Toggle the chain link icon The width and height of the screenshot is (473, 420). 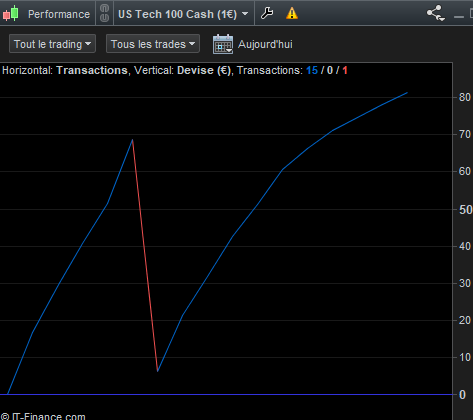point(104,13)
